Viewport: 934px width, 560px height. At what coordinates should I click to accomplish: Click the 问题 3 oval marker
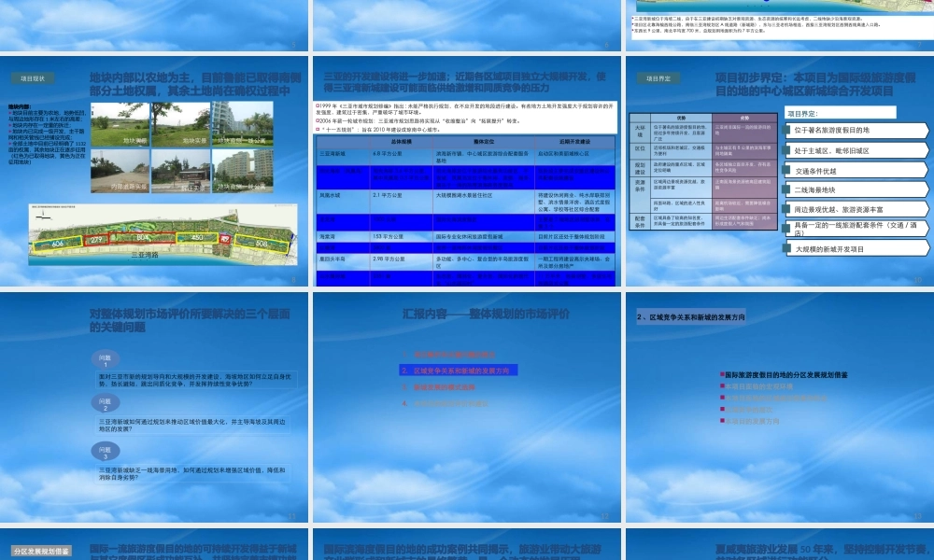coord(106,451)
